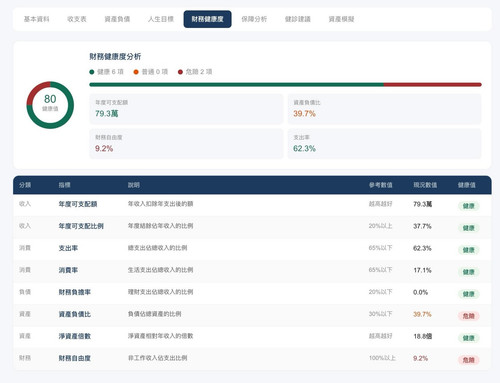Image resolution: width=500 pixels, height=383 pixels.
Task: Click the 39.7% value in the table row
Action: pos(422,314)
